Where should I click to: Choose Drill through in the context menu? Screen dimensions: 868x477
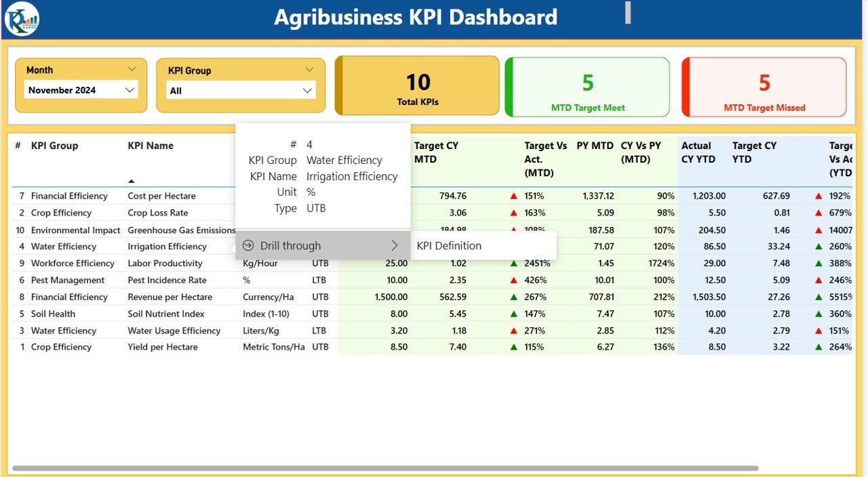pos(323,245)
